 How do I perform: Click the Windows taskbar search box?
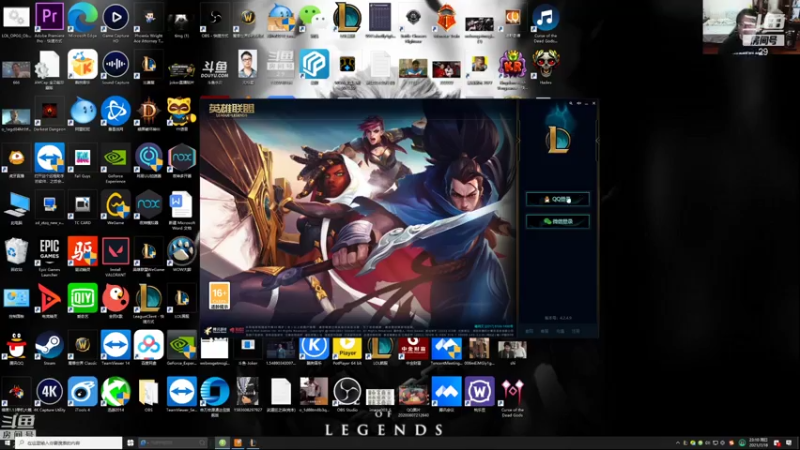(x=69, y=442)
